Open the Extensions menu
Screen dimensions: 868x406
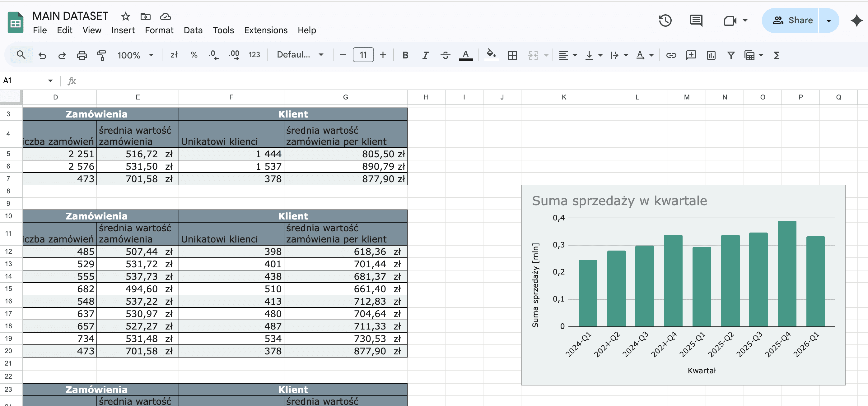[x=265, y=30]
